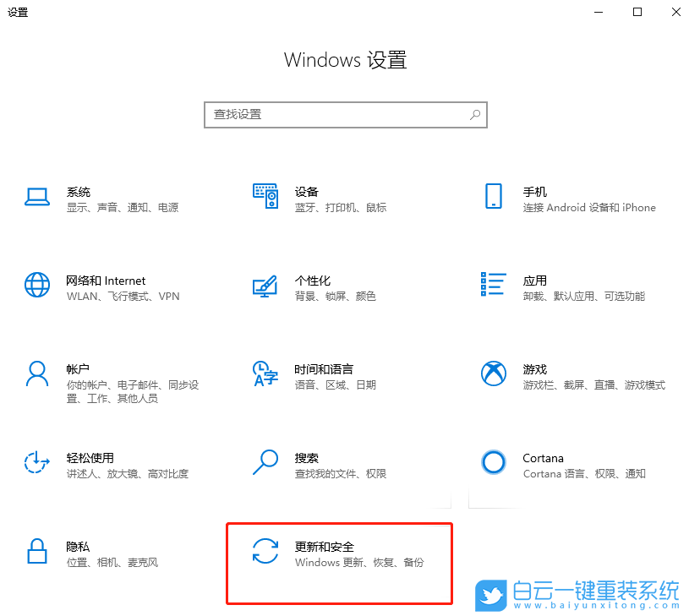Open 网络和 Internet settings globe icon

tap(37, 285)
